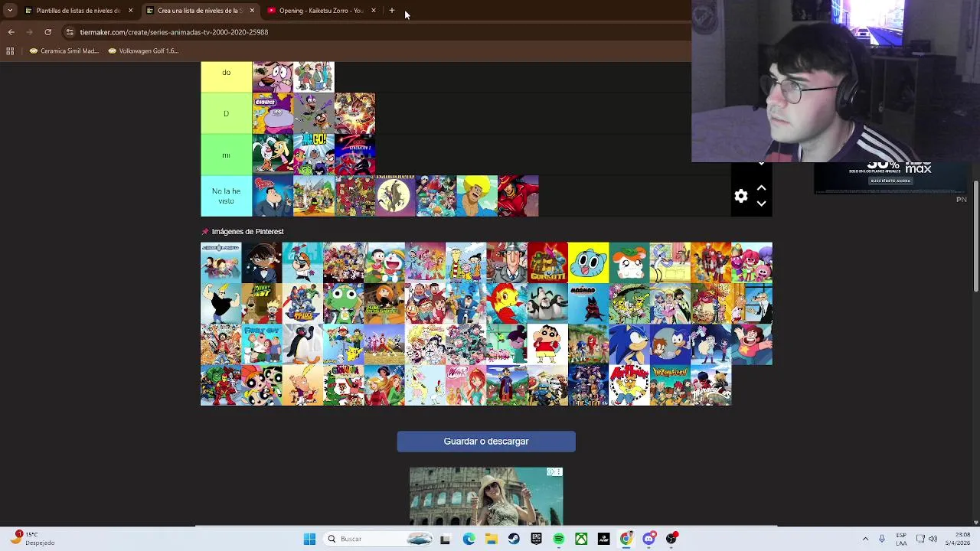Click the taskbar 'Buscar' search box

click(x=380, y=539)
